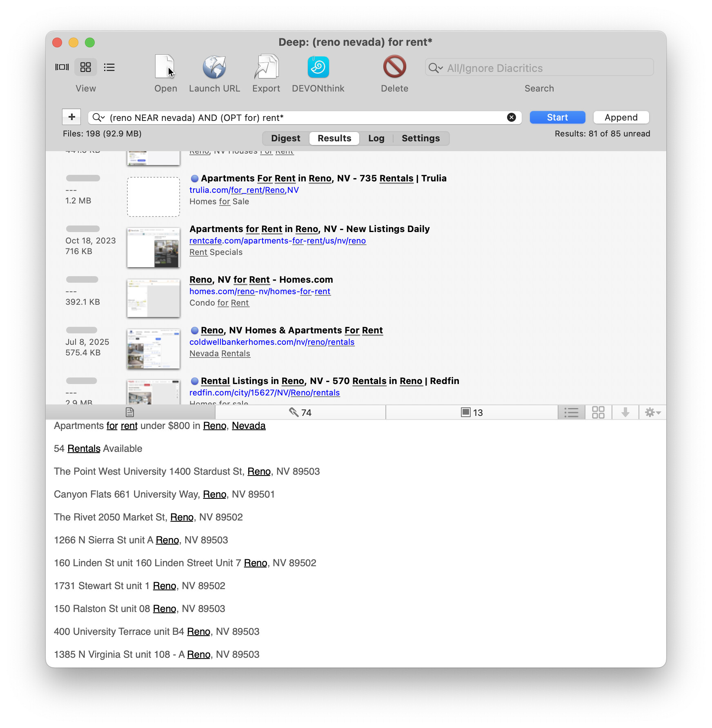
Task: Select New Listings Daily rentcafe result title
Action: [309, 229]
